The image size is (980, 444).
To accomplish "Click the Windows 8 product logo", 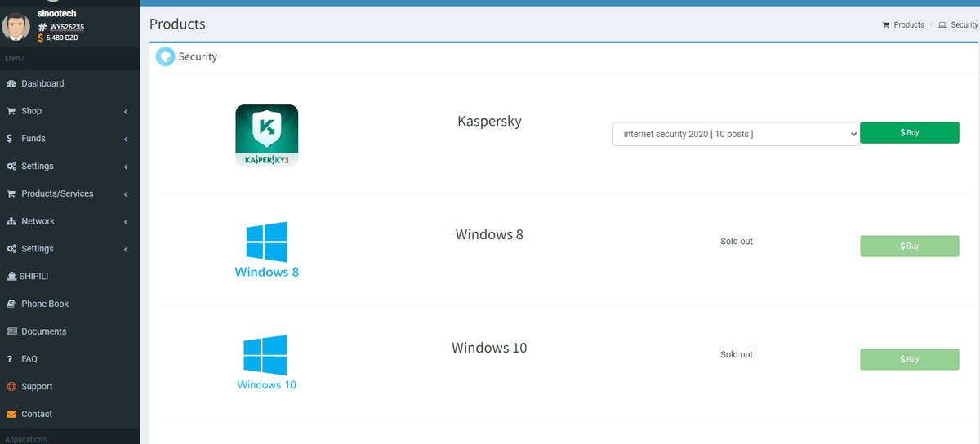I will pos(266,250).
